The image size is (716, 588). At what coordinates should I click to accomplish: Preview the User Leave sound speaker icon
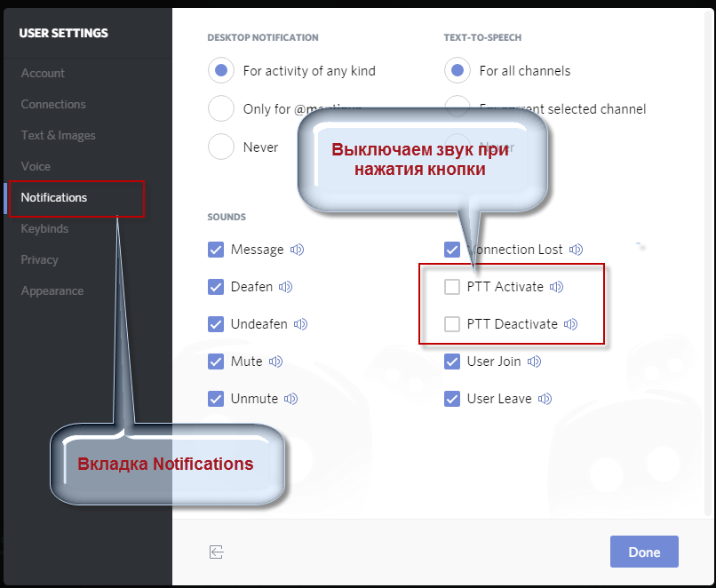pyautogui.click(x=545, y=399)
